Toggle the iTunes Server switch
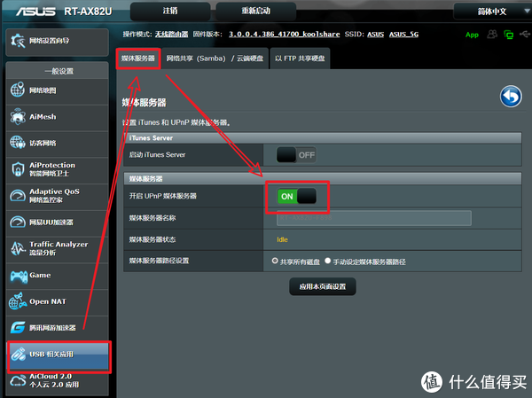The image size is (532, 398). pyautogui.click(x=296, y=155)
